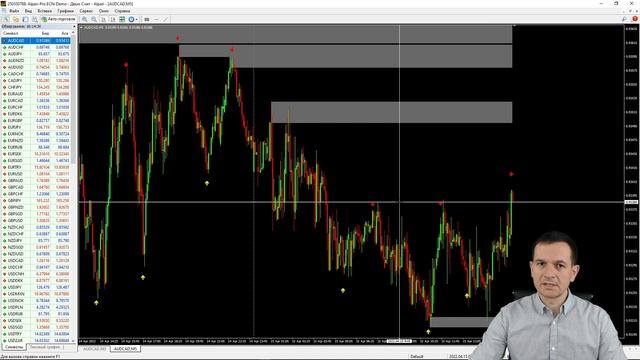Click the Zoom In magnifier icon
The height and width of the screenshot is (360, 640).
(x=85, y=19)
